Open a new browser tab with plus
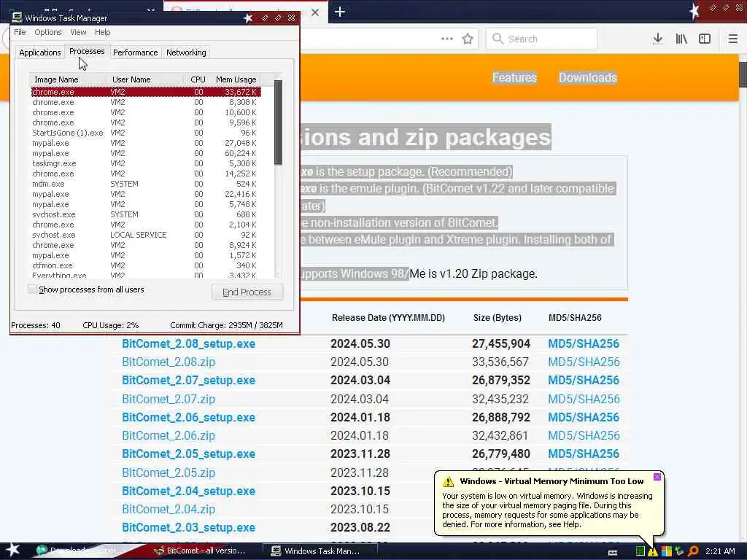The image size is (747, 560). [x=340, y=12]
